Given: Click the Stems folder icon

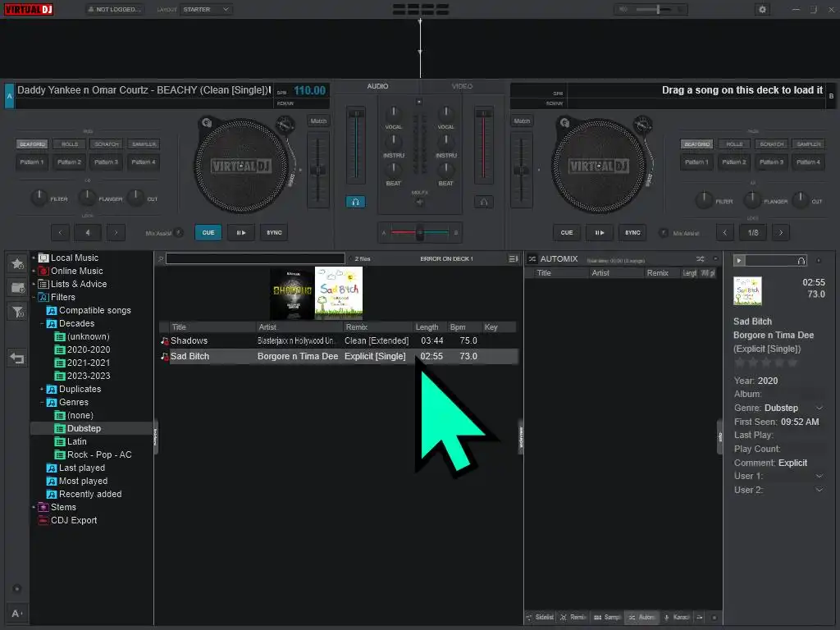Looking at the screenshot, I should (43, 507).
